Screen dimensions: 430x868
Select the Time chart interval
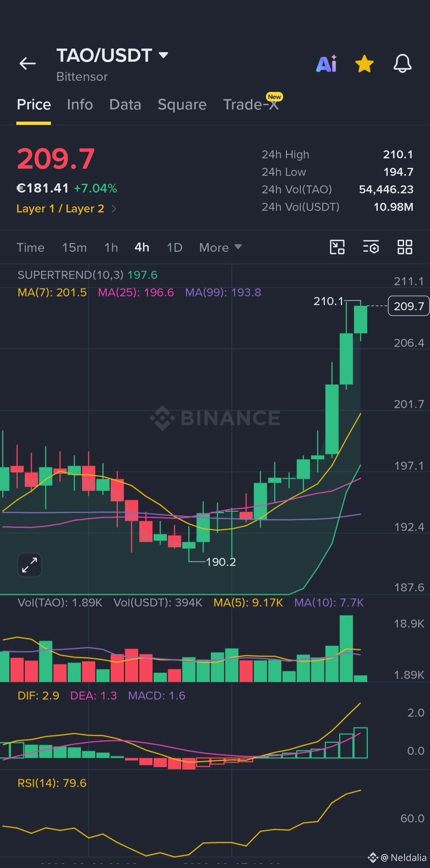pyautogui.click(x=30, y=247)
